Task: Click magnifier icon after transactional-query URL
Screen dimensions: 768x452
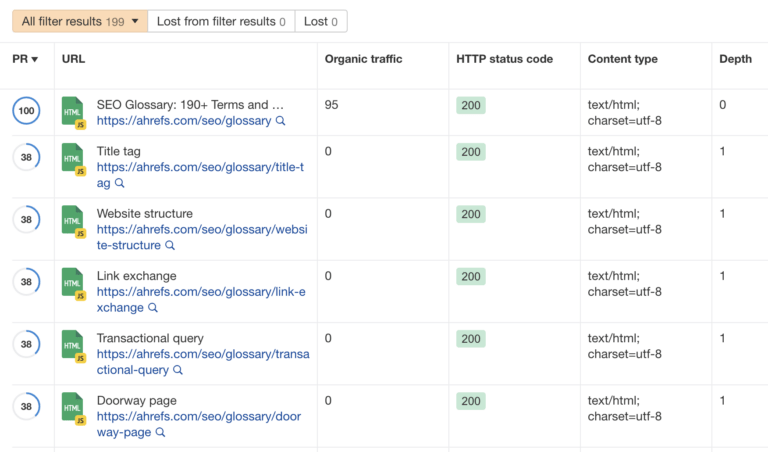Action: [178, 370]
